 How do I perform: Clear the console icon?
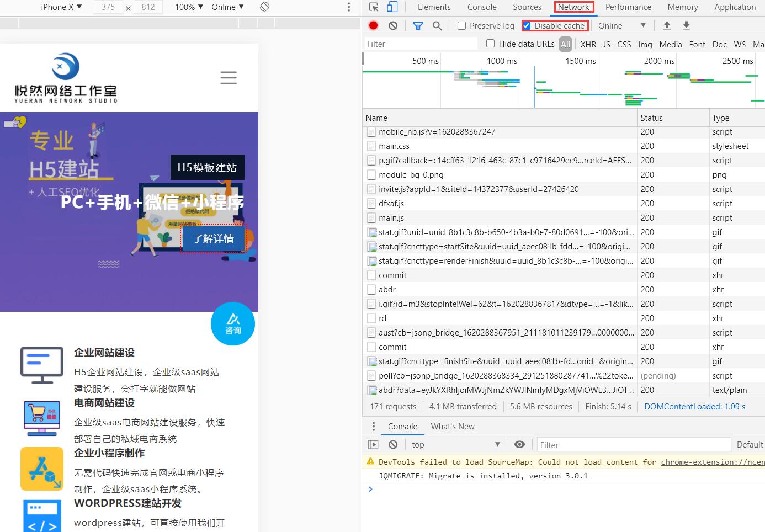pyautogui.click(x=393, y=444)
